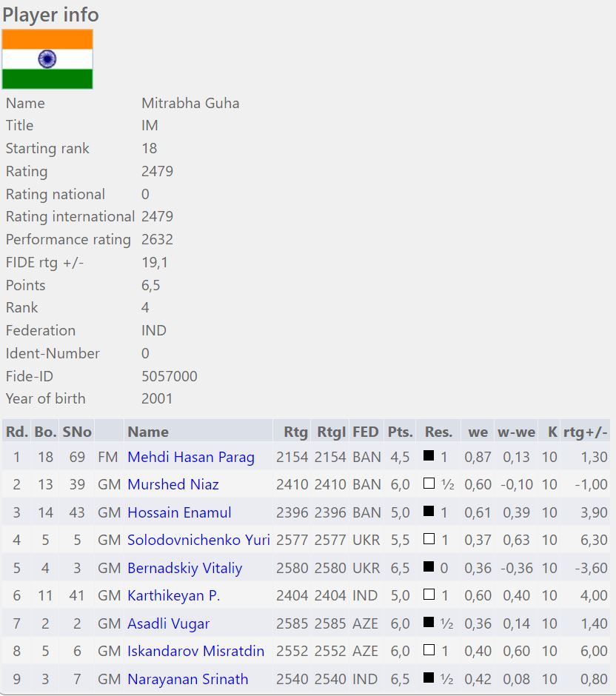The height and width of the screenshot is (696, 616).
Task: Click white piece icon in round 4 result
Action: click(429, 539)
